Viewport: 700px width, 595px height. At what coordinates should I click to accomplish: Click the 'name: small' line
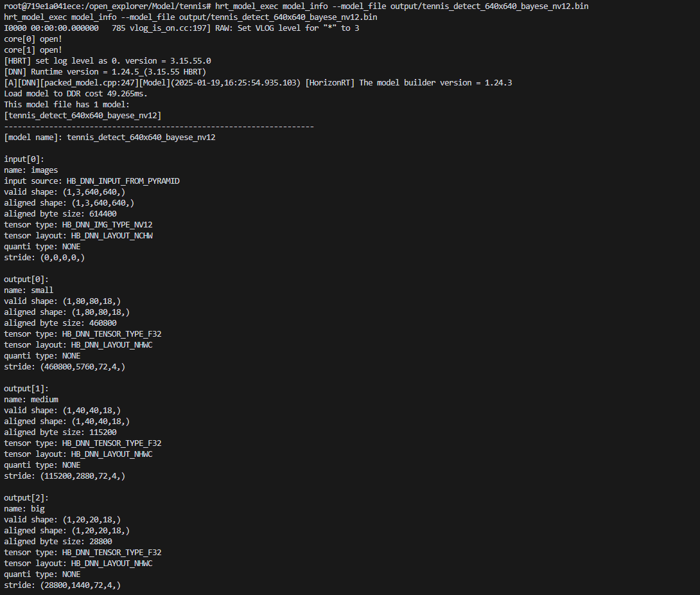point(28,290)
